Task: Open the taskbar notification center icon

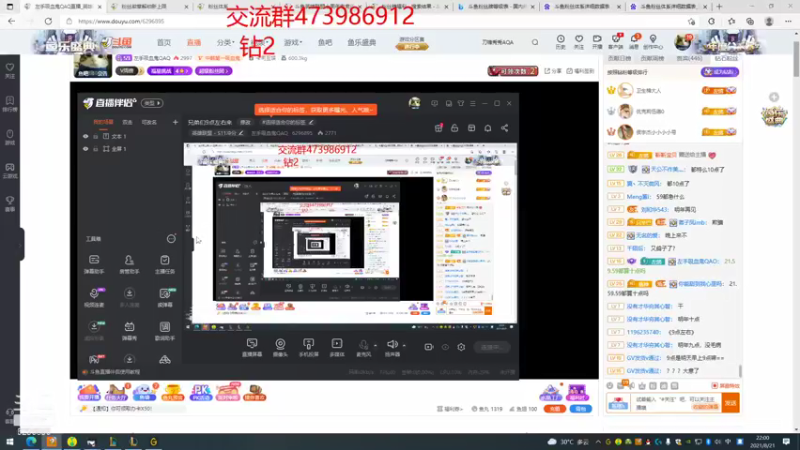Action: (x=786, y=441)
